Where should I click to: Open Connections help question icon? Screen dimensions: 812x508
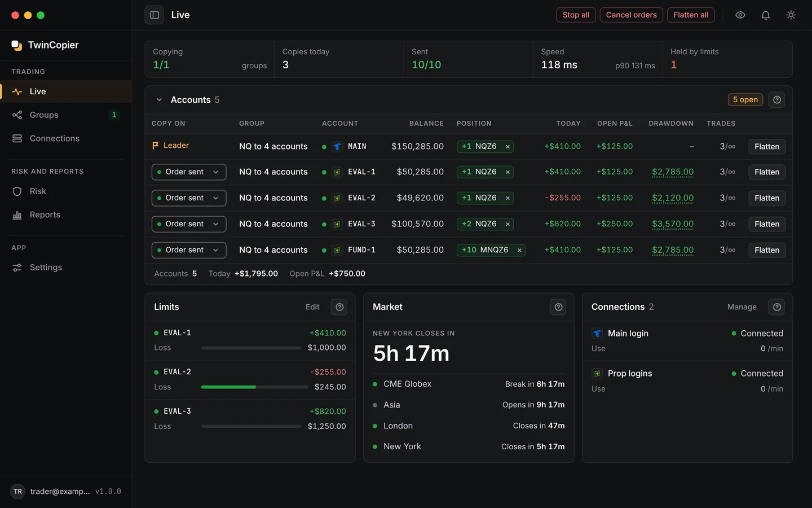pos(777,307)
